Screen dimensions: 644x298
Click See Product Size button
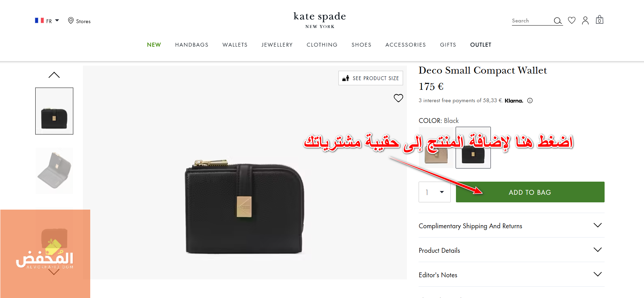[x=371, y=78]
